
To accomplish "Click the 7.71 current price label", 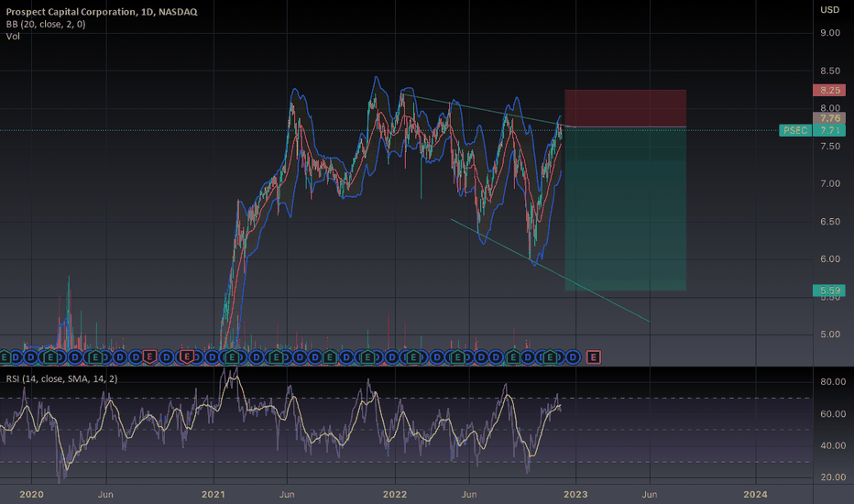I will point(829,130).
